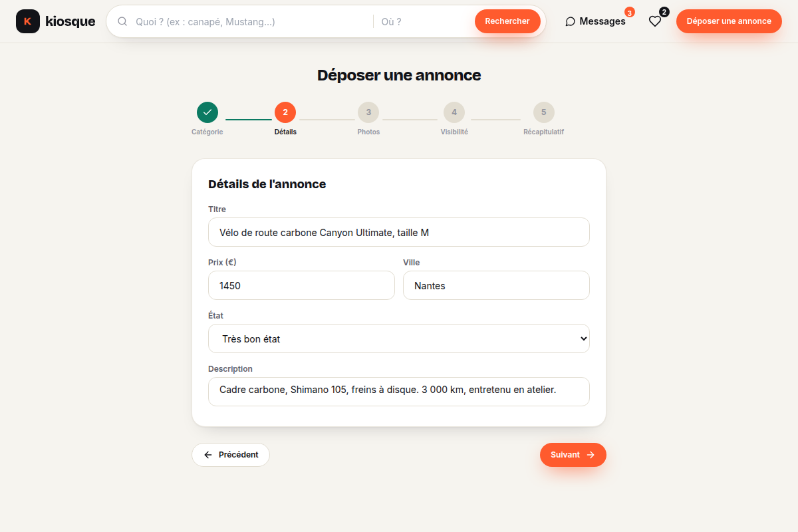Open Messages with the speech bubble icon
Screen dimensions: 798x532
click(595, 21)
